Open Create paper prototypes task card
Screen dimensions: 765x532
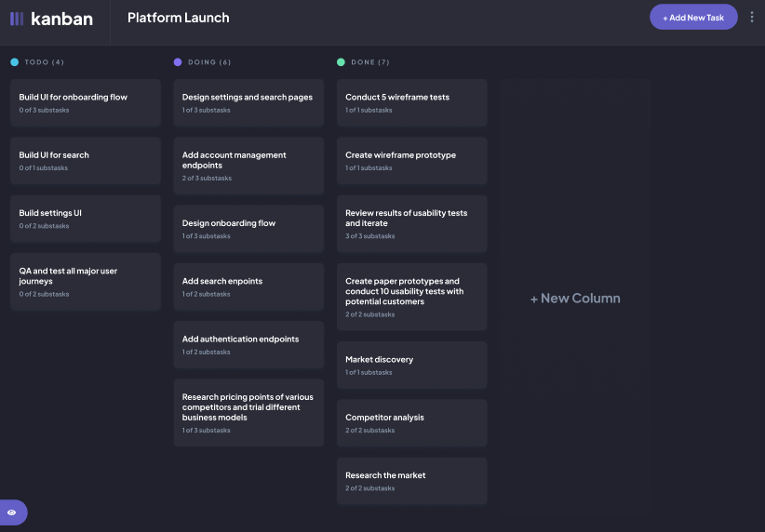coord(411,297)
